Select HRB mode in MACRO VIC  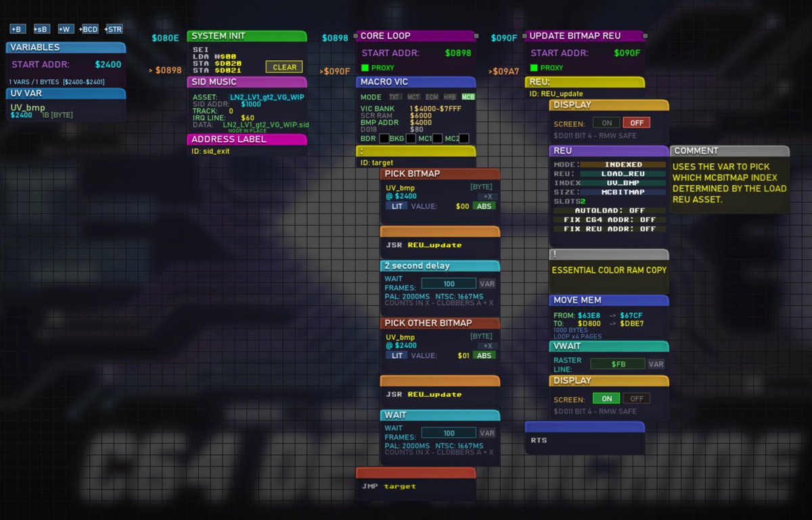[450, 97]
